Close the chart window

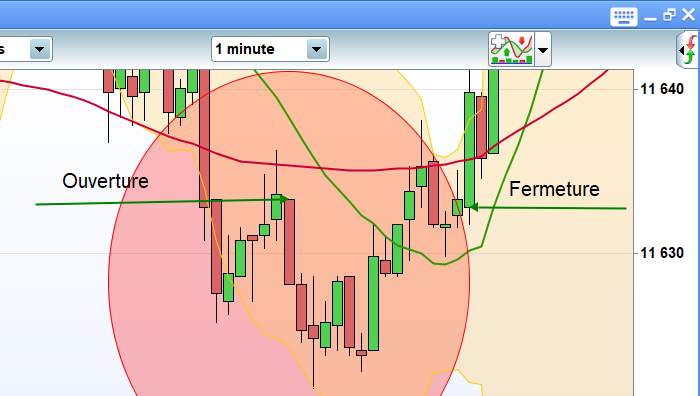point(689,15)
